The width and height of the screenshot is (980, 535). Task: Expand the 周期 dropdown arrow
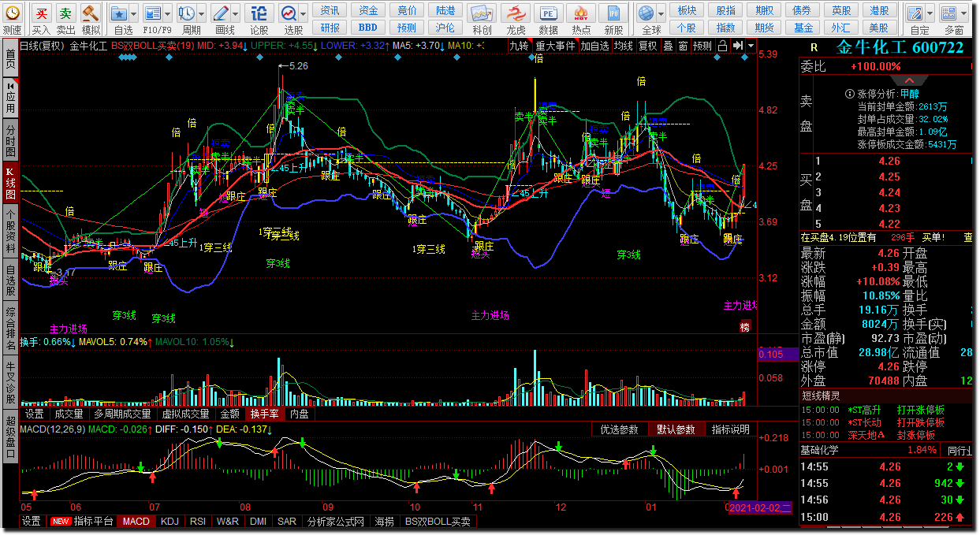201,13
